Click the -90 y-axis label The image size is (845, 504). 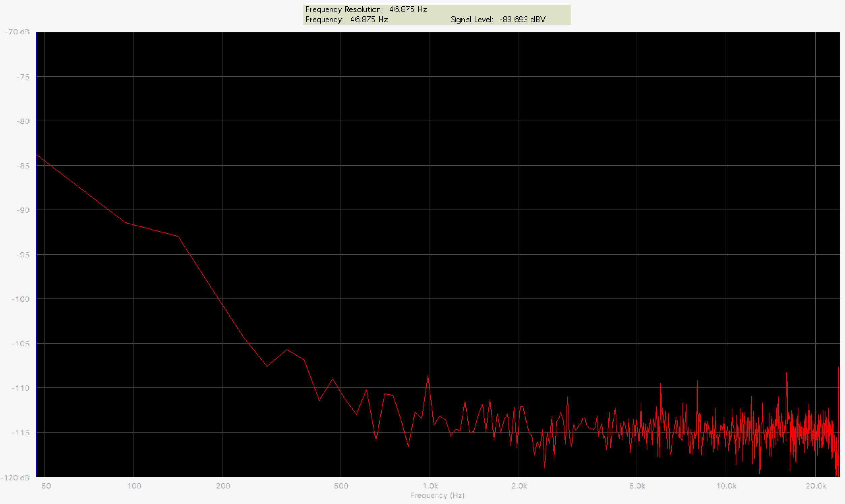(x=23, y=211)
